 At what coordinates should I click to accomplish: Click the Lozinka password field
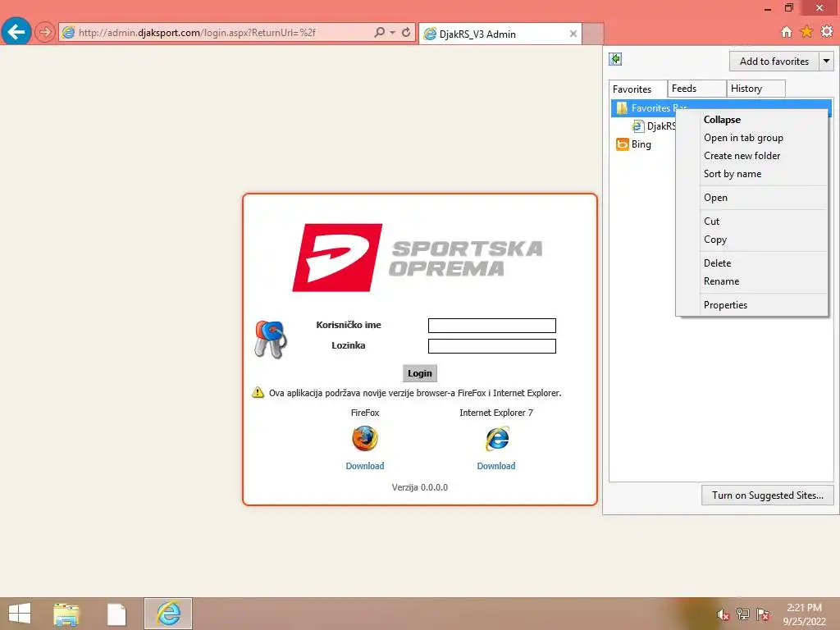pyautogui.click(x=492, y=346)
